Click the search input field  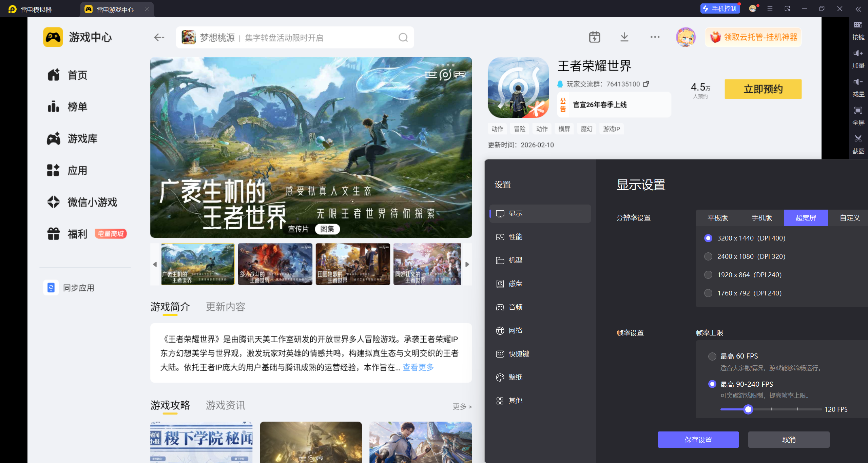point(295,37)
